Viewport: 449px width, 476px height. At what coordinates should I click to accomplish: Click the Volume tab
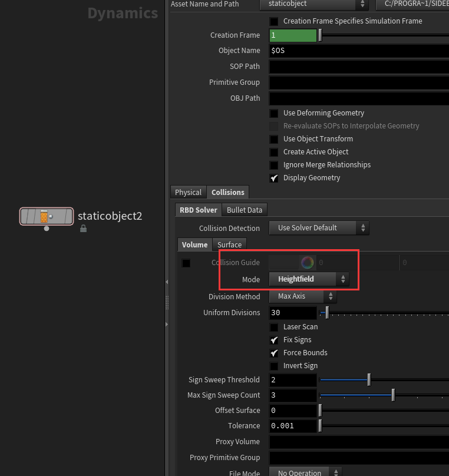[x=194, y=244]
